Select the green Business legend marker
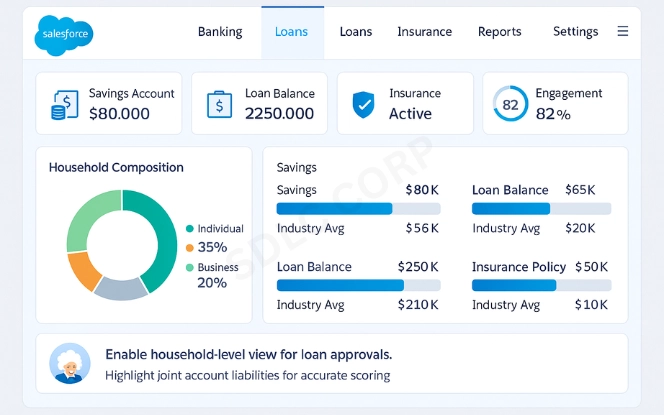 [x=190, y=267]
